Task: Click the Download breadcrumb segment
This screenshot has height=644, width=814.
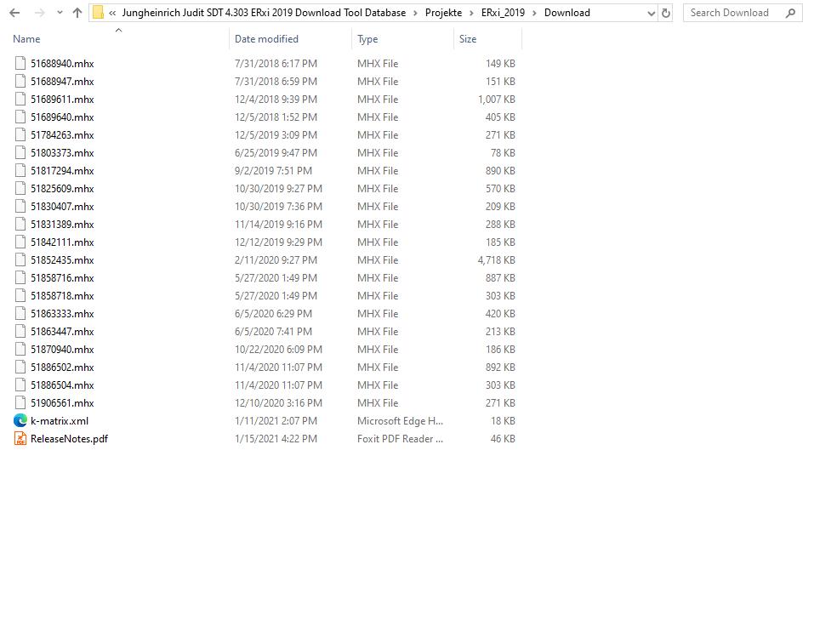Action: pyautogui.click(x=566, y=13)
